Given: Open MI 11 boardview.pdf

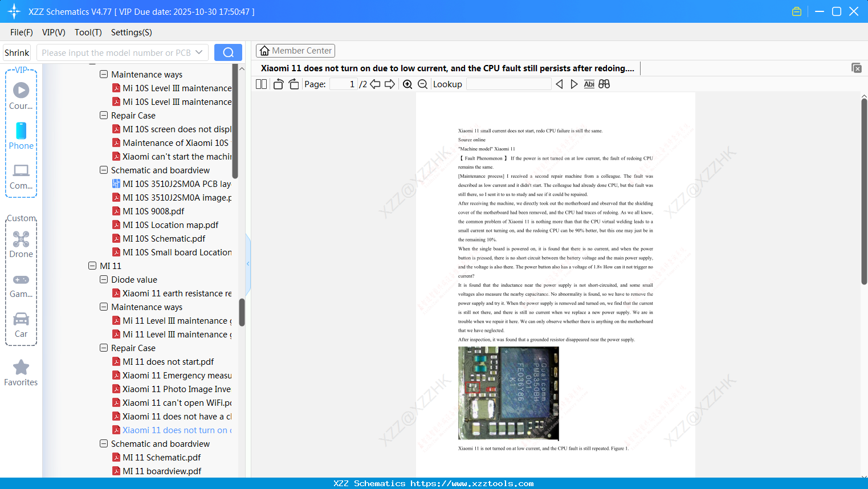Looking at the screenshot, I should click(157, 471).
